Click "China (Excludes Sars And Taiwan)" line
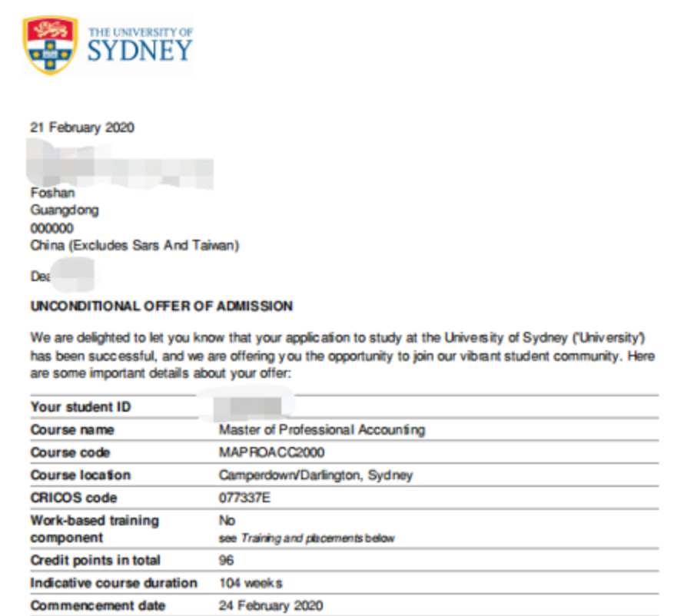The image size is (697, 616). pos(134,245)
